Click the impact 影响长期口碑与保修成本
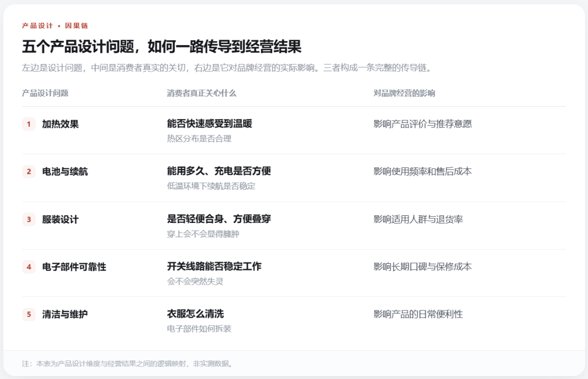Screen dimensions: 588x379 point(422,266)
